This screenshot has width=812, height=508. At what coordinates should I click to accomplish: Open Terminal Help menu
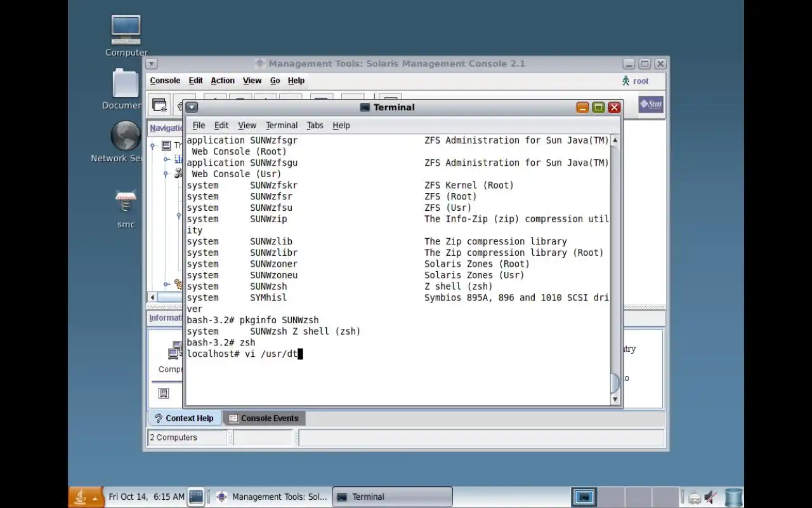(341, 125)
